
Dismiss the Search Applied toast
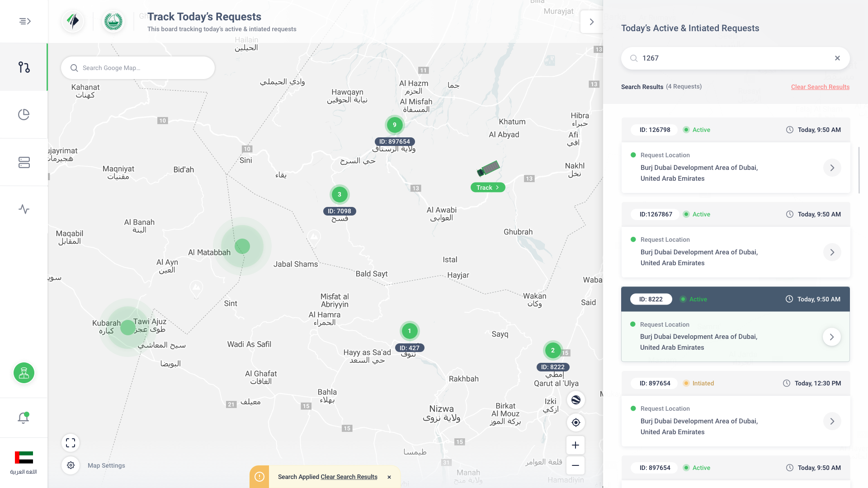coord(389,477)
